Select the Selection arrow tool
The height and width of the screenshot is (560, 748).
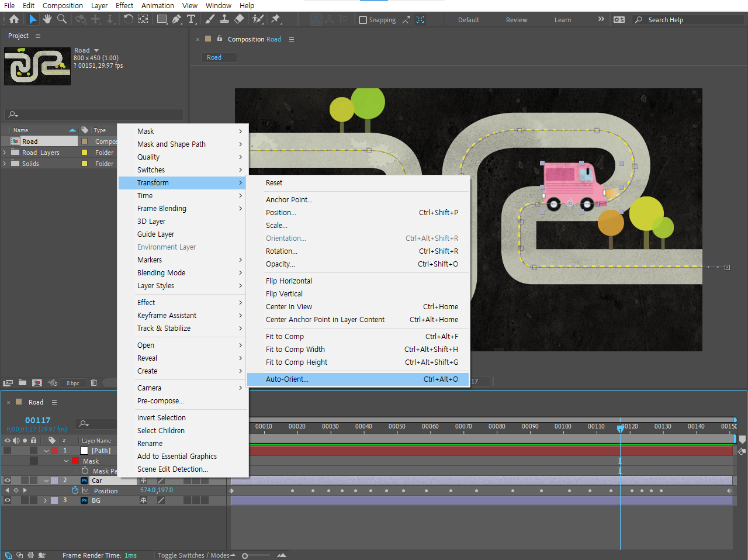33,19
